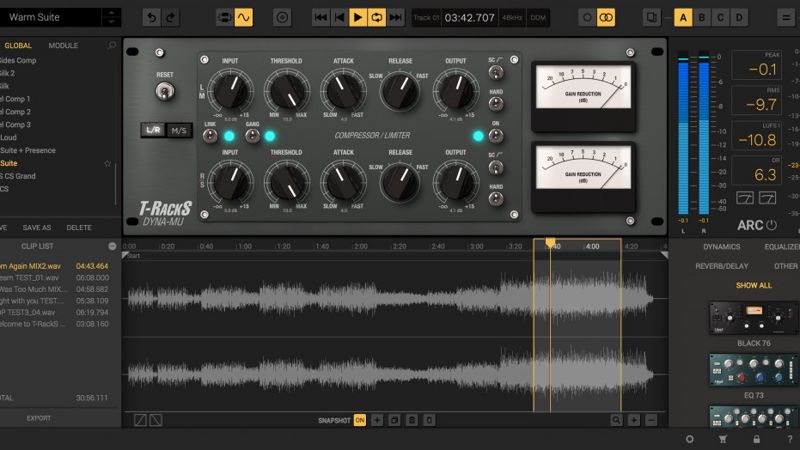
Task: Switch to the MODULE presets tab
Action: [63, 45]
